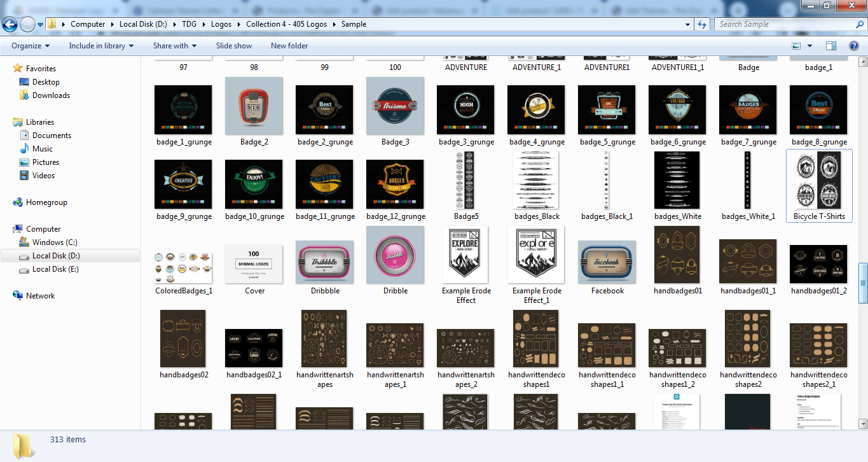Toggle the preview pane icon
Viewport: 868px width, 462px height.
point(830,46)
